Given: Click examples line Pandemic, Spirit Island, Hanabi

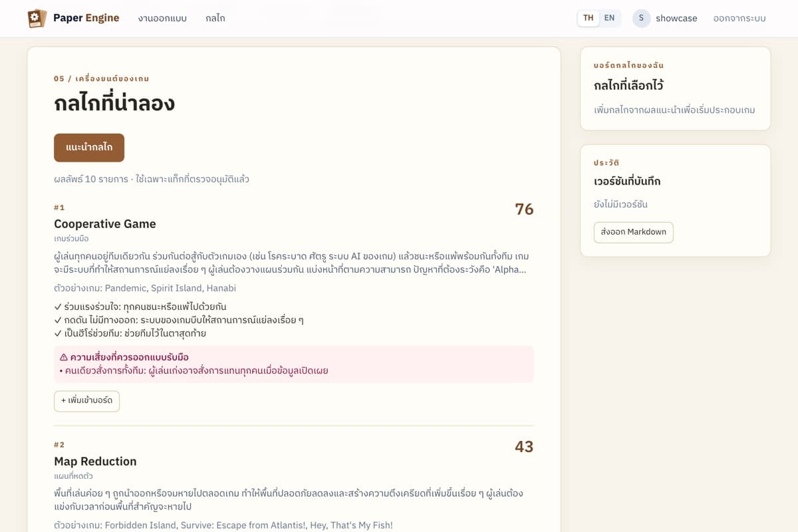Looking at the screenshot, I should coord(145,289).
